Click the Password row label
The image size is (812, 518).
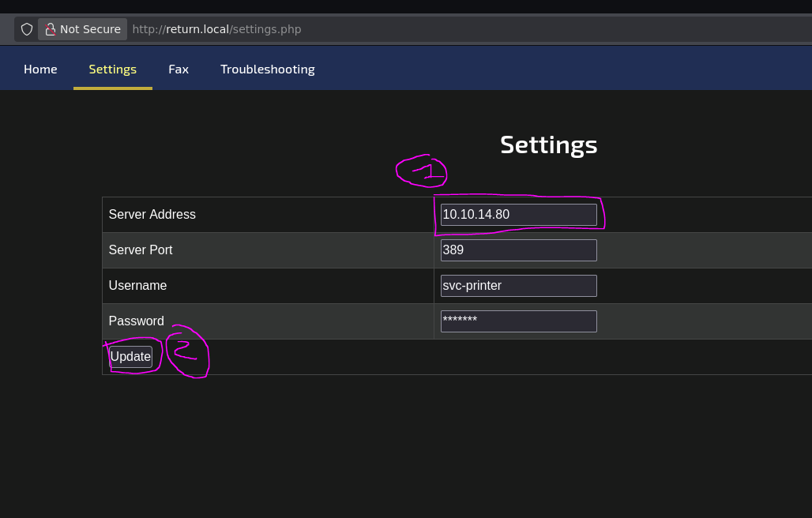(x=136, y=321)
